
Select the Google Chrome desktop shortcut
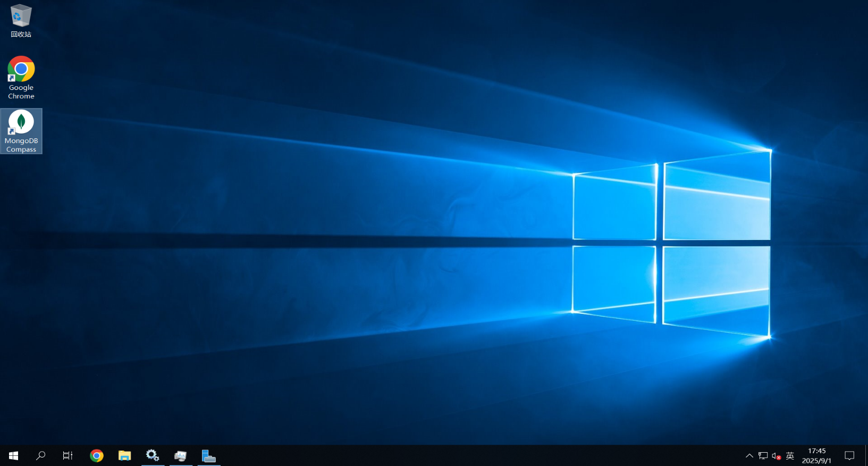click(21, 78)
